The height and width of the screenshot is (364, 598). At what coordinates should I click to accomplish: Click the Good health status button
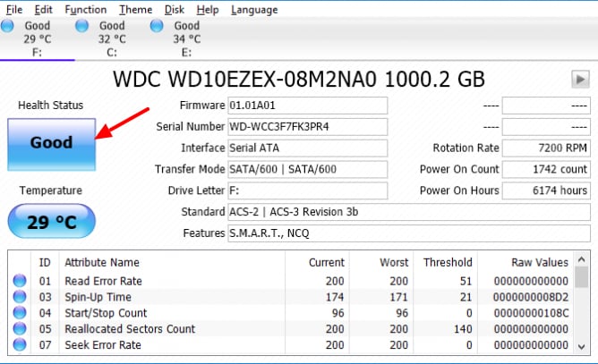click(x=52, y=144)
